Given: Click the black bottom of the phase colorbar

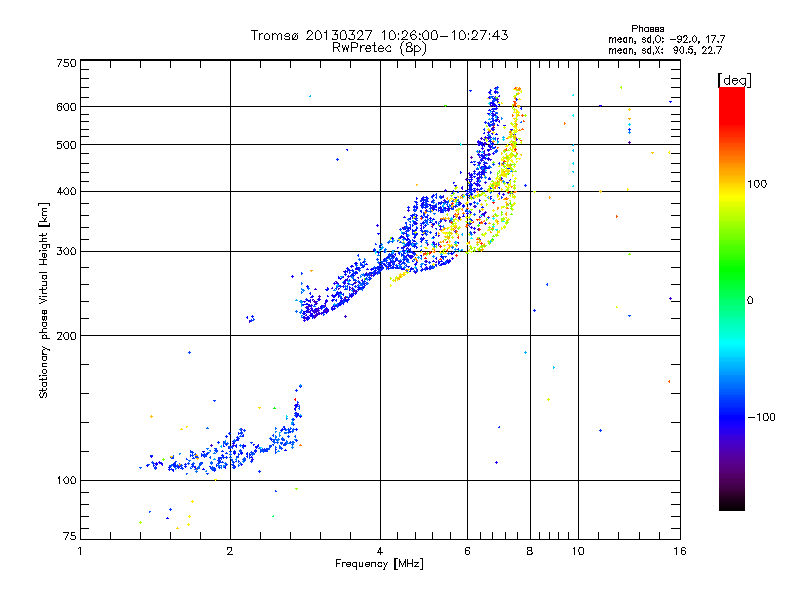Looking at the screenshot, I should point(732,503).
